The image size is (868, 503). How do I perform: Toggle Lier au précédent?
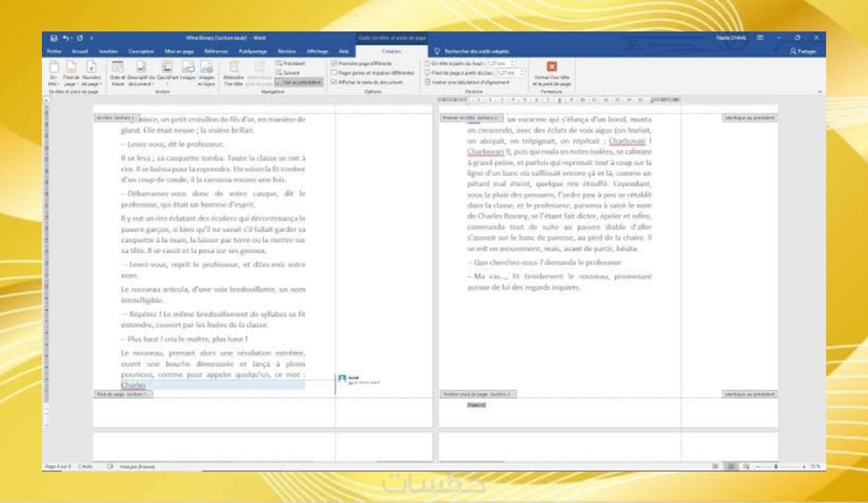tap(298, 81)
